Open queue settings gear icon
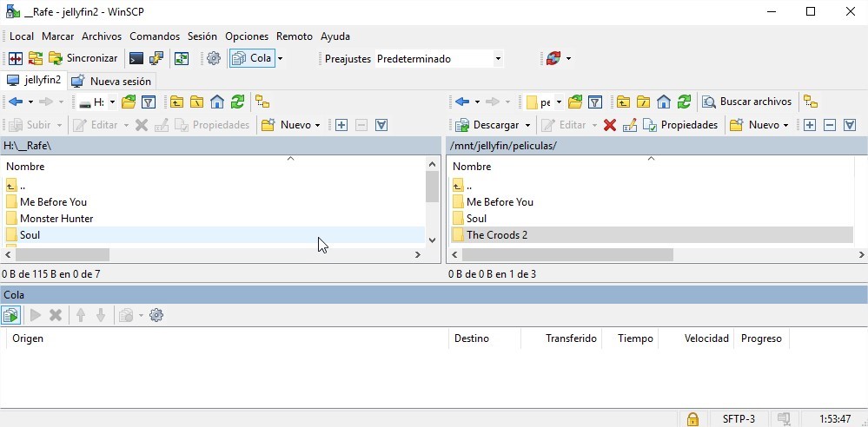 (156, 315)
